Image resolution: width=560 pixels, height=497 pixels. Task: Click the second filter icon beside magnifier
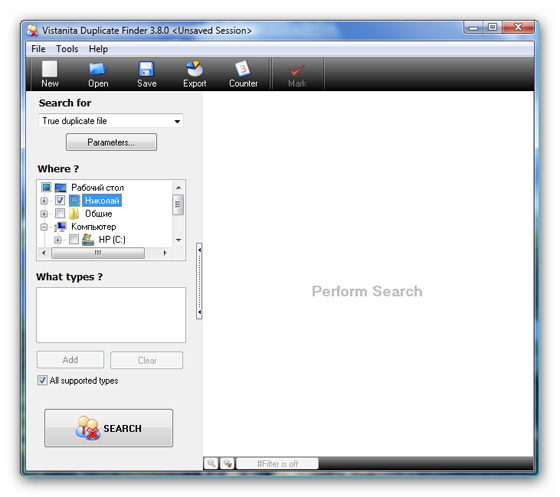tap(227, 463)
